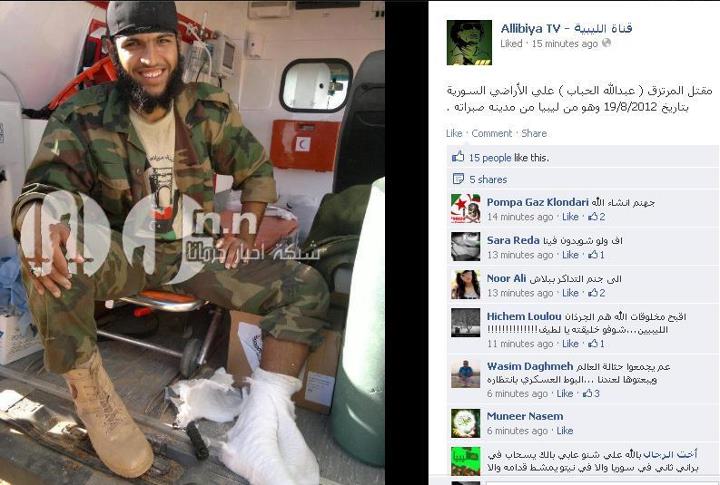Open Pompa Gaz Klondari's profile avatar

pyautogui.click(x=465, y=209)
